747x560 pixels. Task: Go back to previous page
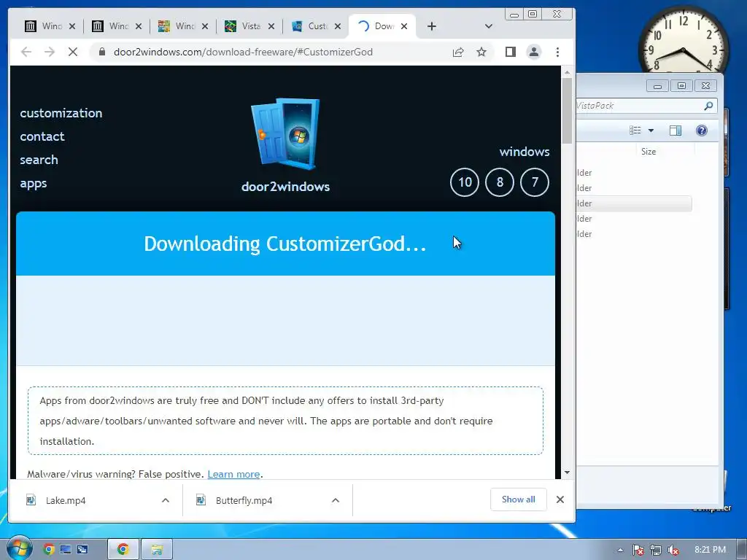[x=26, y=52]
